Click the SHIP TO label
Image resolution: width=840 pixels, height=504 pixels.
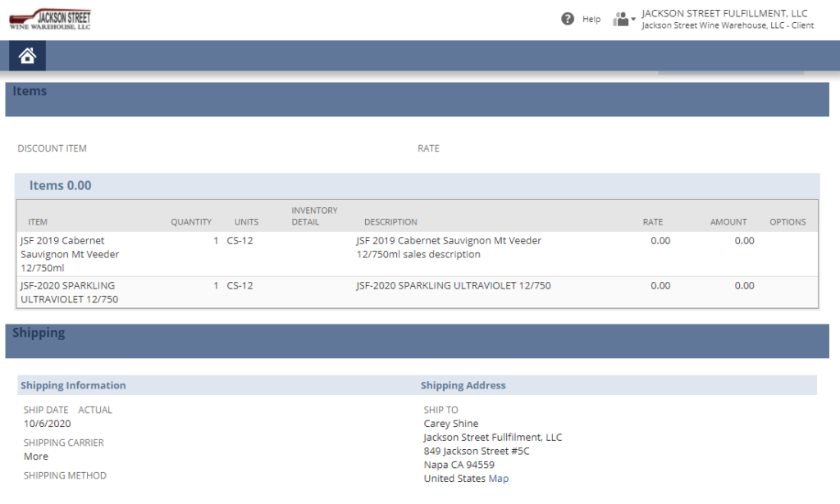[x=441, y=410]
